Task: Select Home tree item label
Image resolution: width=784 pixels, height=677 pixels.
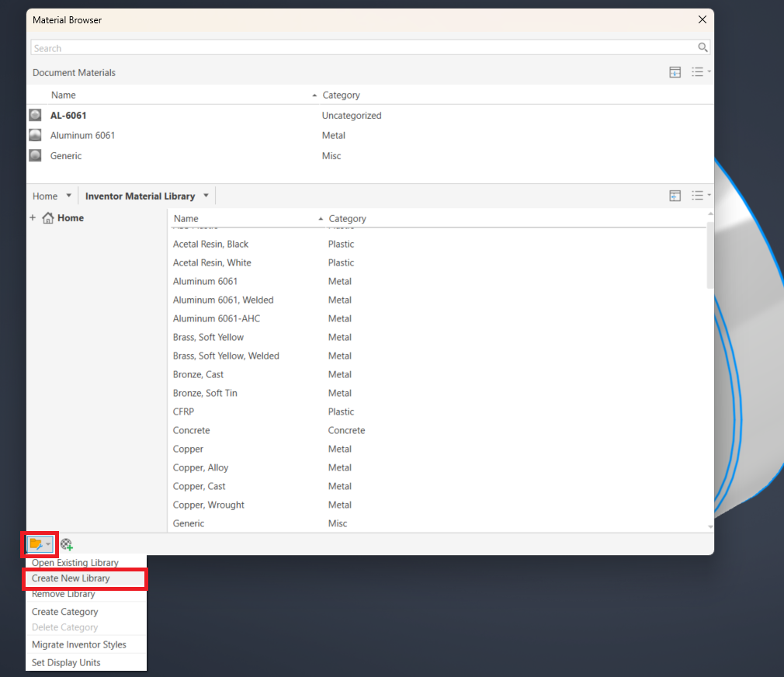Action: click(71, 217)
